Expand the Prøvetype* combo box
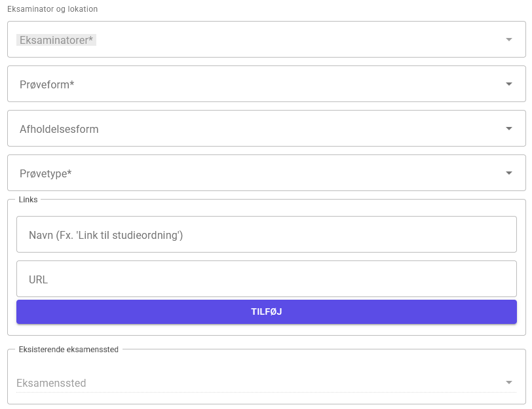Viewport: 532px width, 409px height. coord(262,173)
